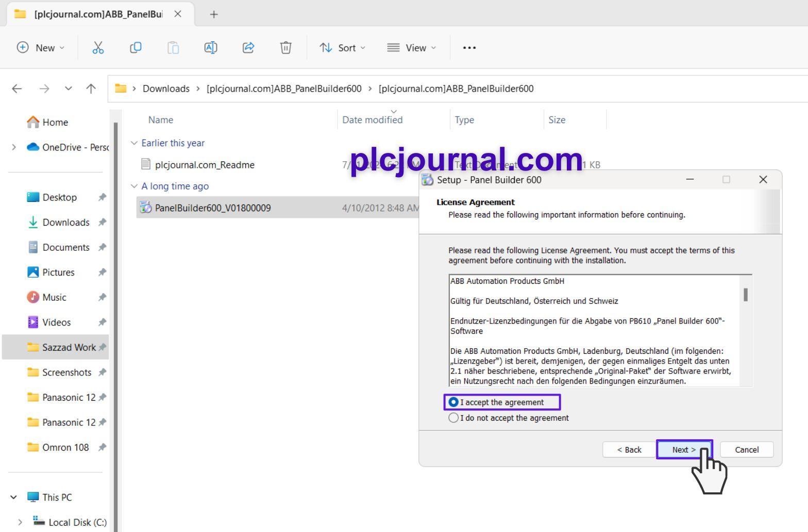This screenshot has height=532, width=808.
Task: Click the 4/10/2012 8:48 AM date cell
Action: [381, 208]
